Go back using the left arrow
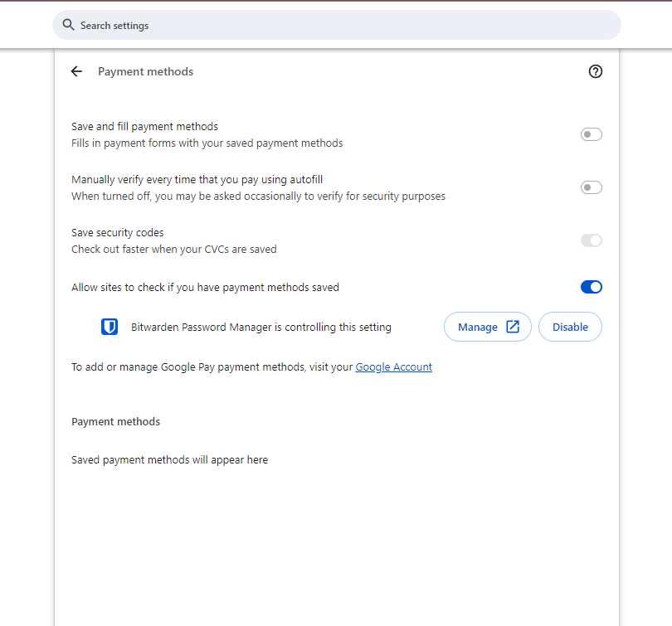 click(76, 71)
